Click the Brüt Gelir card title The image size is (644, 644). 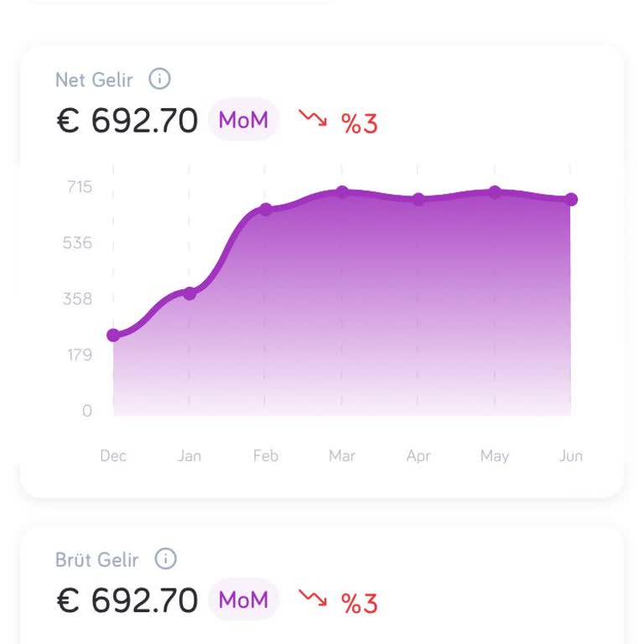[97, 559]
